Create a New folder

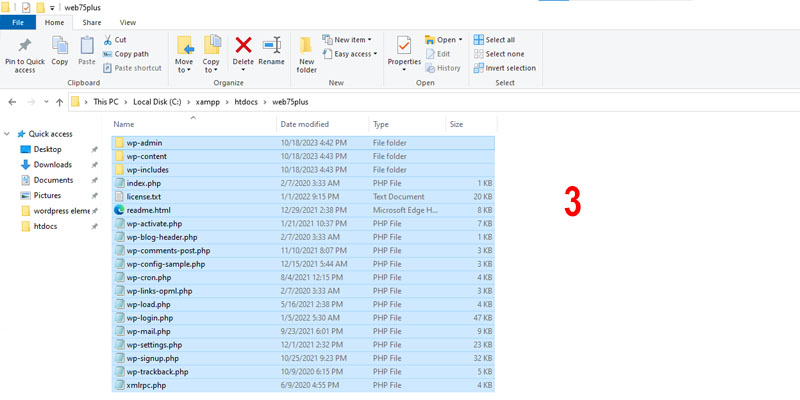point(306,55)
